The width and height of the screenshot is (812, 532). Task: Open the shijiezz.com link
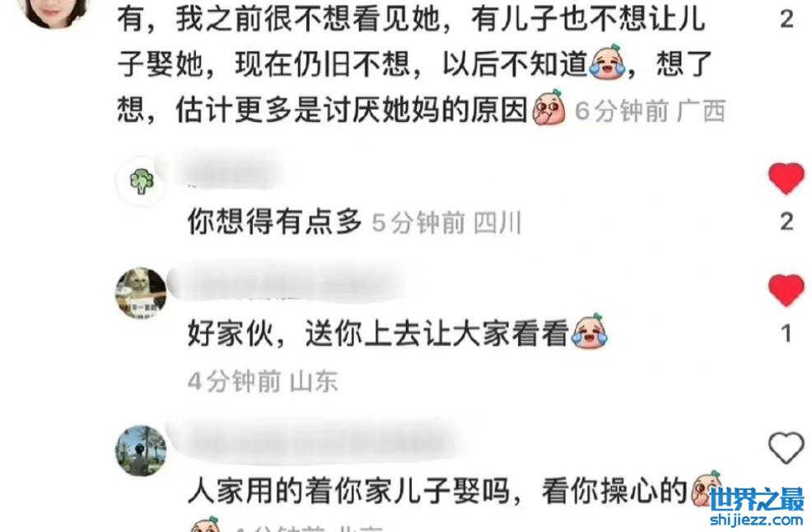coord(757,520)
